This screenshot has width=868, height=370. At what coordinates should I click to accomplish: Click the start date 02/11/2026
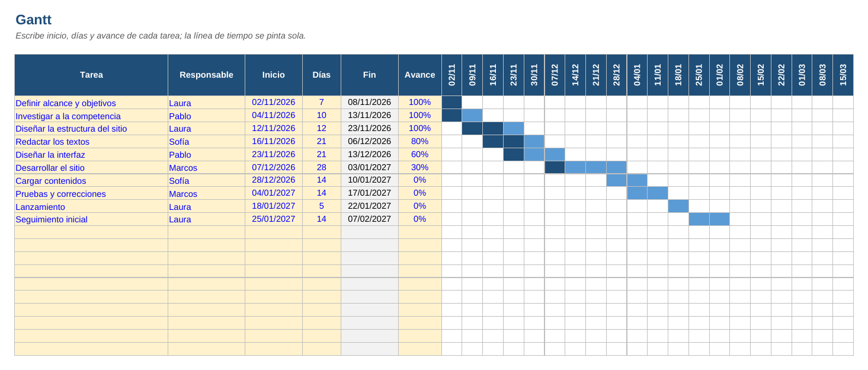274,103
